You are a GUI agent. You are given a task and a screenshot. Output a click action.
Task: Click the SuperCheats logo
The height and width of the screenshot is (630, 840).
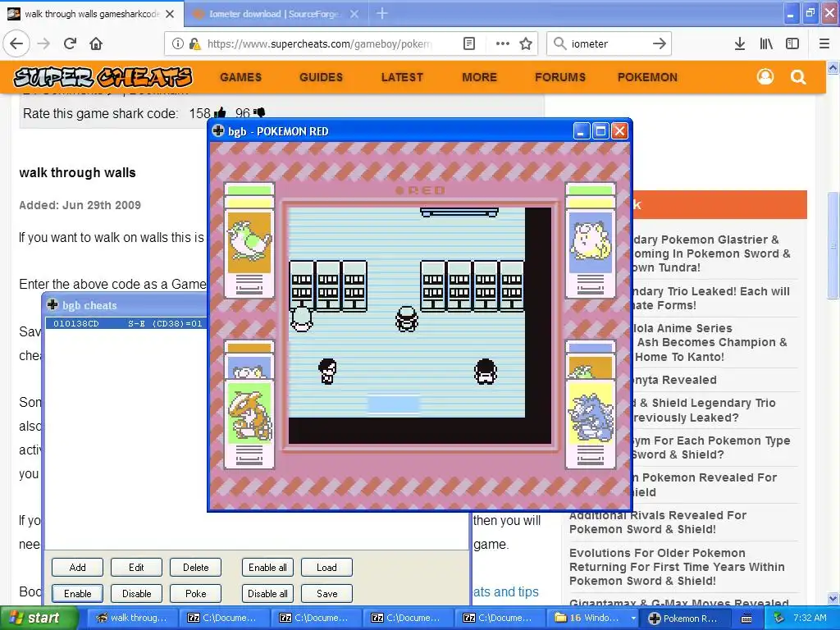coord(103,77)
